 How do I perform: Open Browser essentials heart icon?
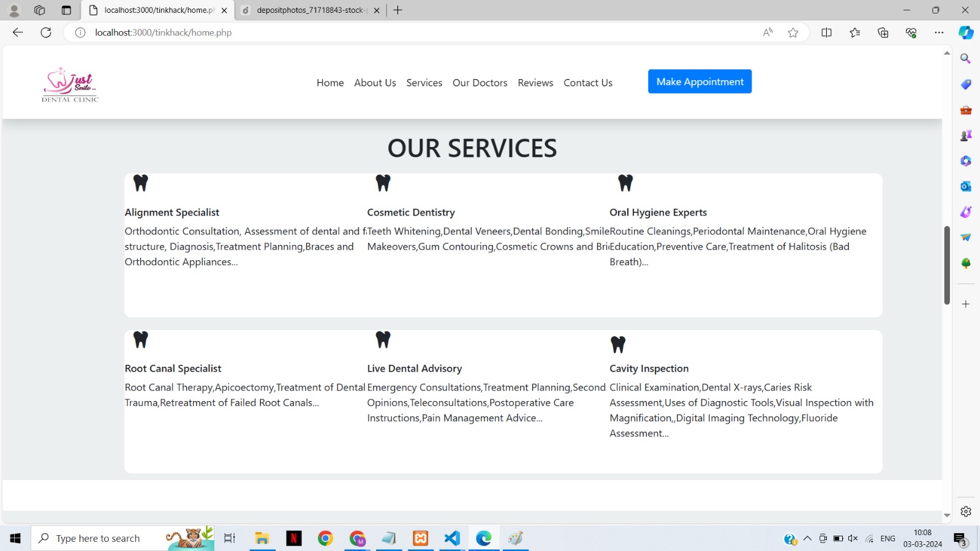tap(911, 32)
